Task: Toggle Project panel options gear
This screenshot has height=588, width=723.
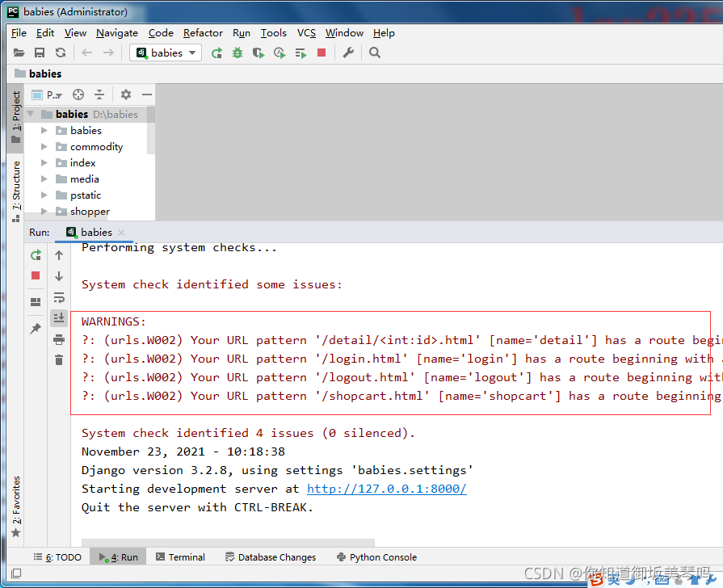Action: [x=125, y=94]
